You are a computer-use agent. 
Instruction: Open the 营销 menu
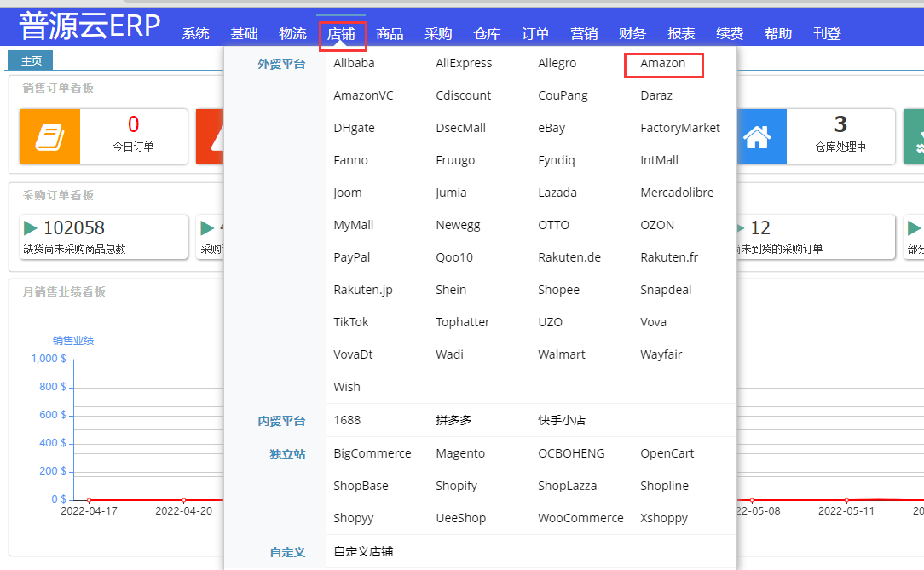click(x=584, y=33)
